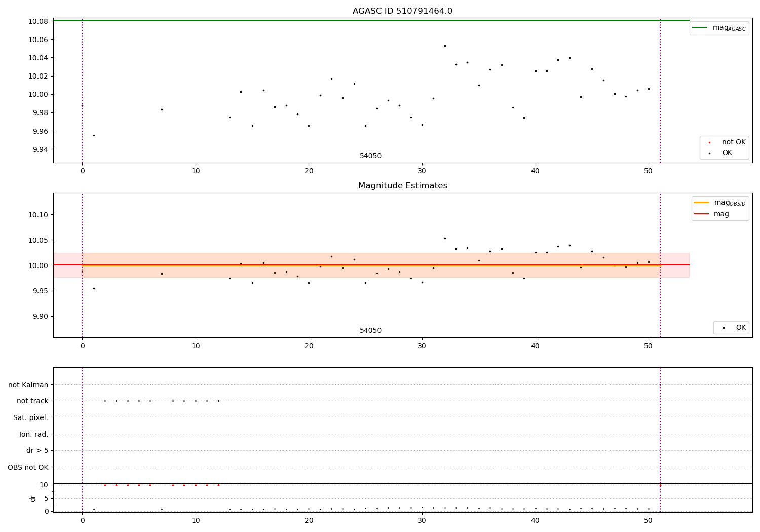Screen dimensions: 760x532
Task: Click the orange mag OBSID legend line
Action: pos(701,202)
